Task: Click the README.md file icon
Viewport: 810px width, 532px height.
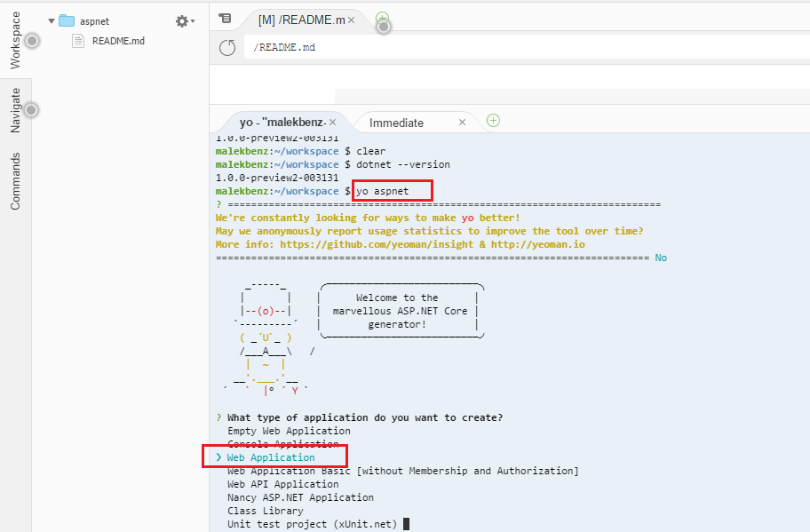Action: [x=78, y=41]
